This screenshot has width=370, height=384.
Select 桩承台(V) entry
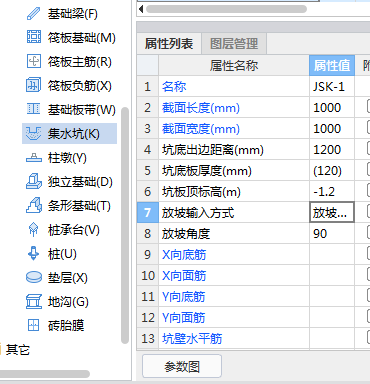(x=74, y=230)
